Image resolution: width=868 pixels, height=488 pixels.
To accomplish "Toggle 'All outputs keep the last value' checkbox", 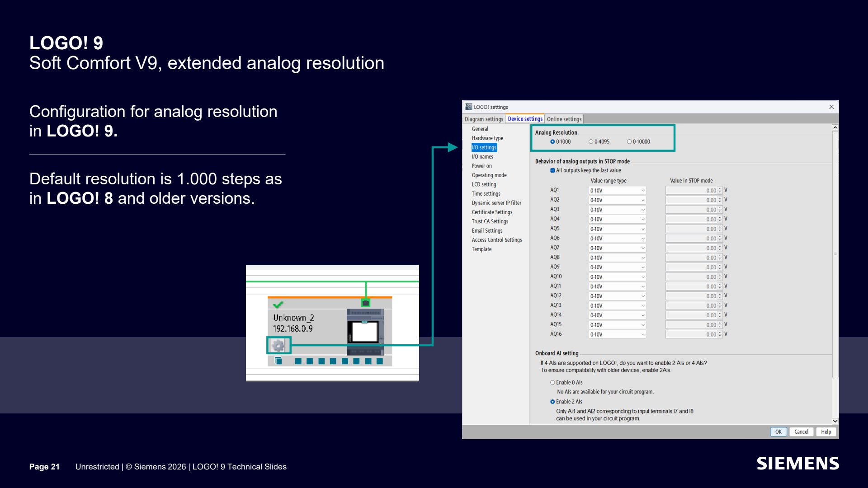I will [552, 170].
